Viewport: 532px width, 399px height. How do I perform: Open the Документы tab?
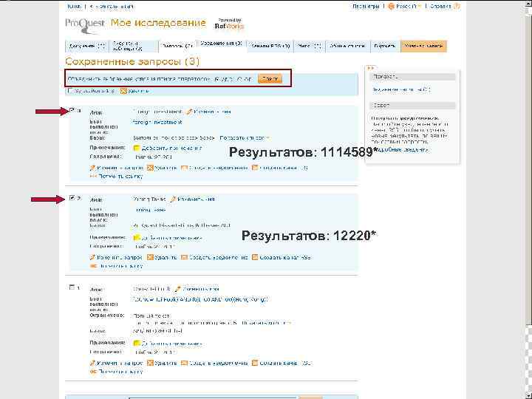(x=87, y=46)
